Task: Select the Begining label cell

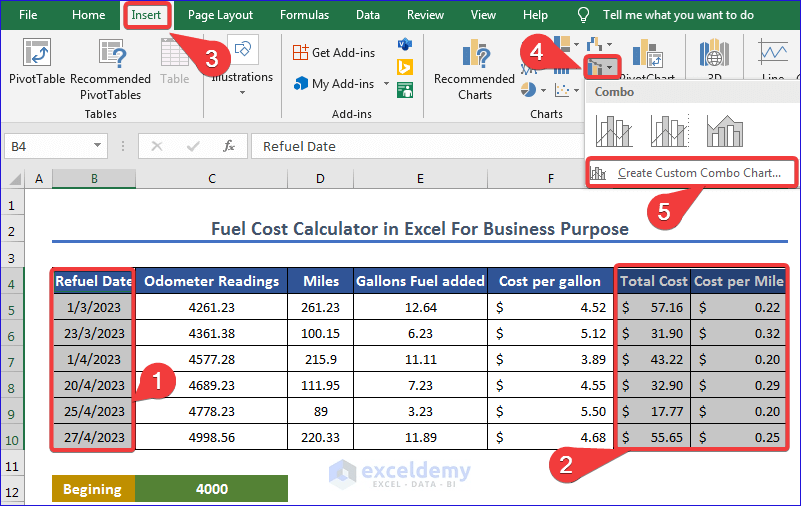Action: click(x=93, y=489)
